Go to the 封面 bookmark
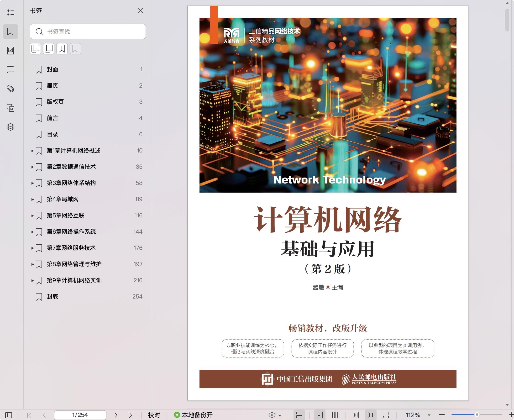The width and height of the screenshot is (514, 420). point(88,69)
